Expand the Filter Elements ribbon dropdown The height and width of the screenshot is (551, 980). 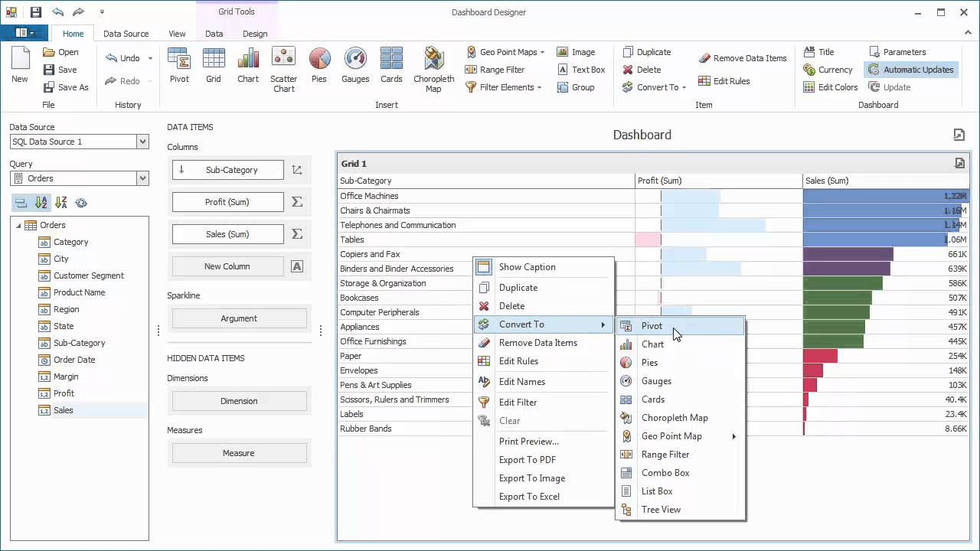click(x=539, y=87)
